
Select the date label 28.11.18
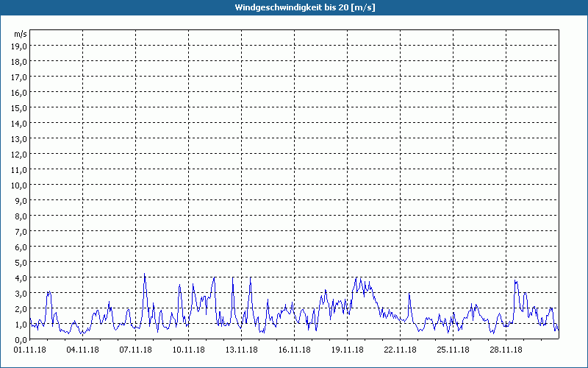pos(506,350)
